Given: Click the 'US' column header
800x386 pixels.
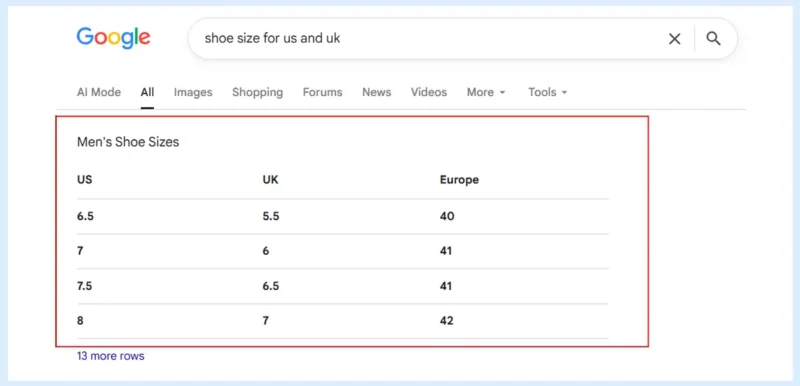Looking at the screenshot, I should 85,180.
